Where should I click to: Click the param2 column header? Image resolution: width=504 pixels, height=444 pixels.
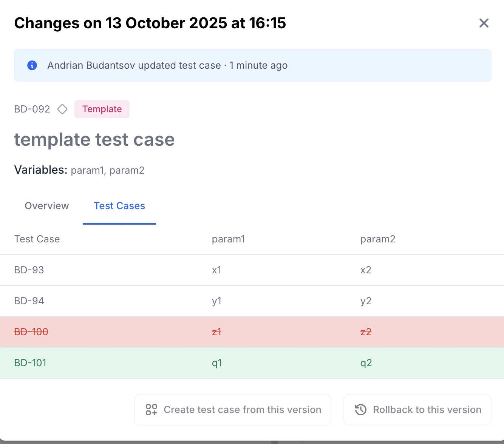[x=377, y=239]
